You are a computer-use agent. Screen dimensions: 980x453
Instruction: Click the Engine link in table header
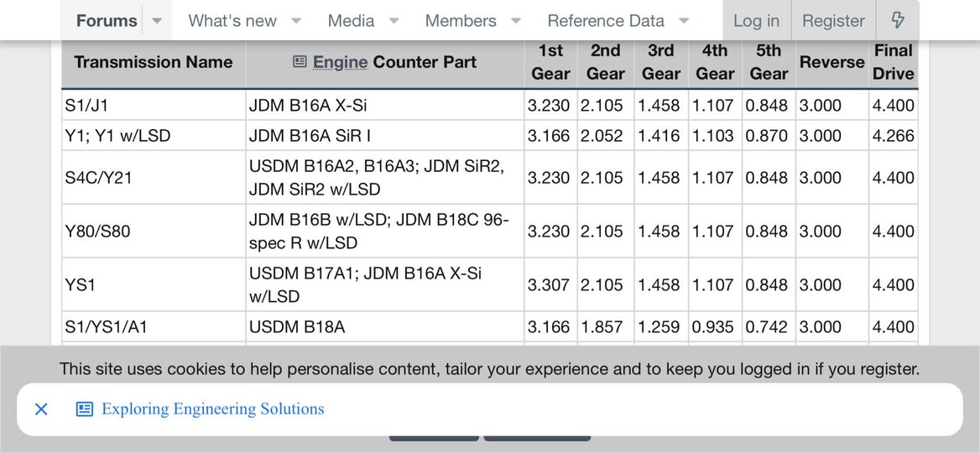pos(340,62)
